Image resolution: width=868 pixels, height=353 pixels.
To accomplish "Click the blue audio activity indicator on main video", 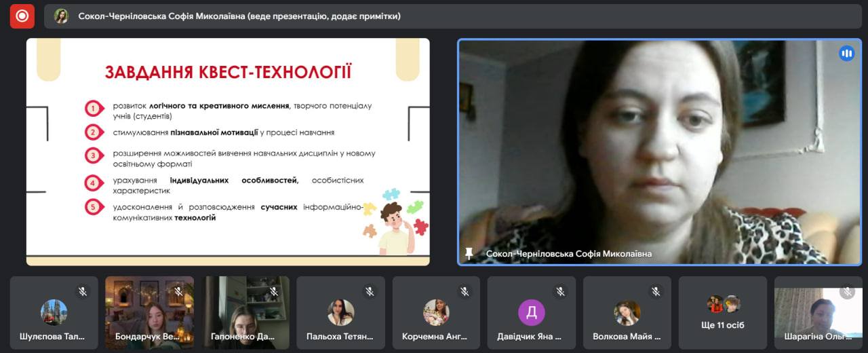I will [x=846, y=54].
